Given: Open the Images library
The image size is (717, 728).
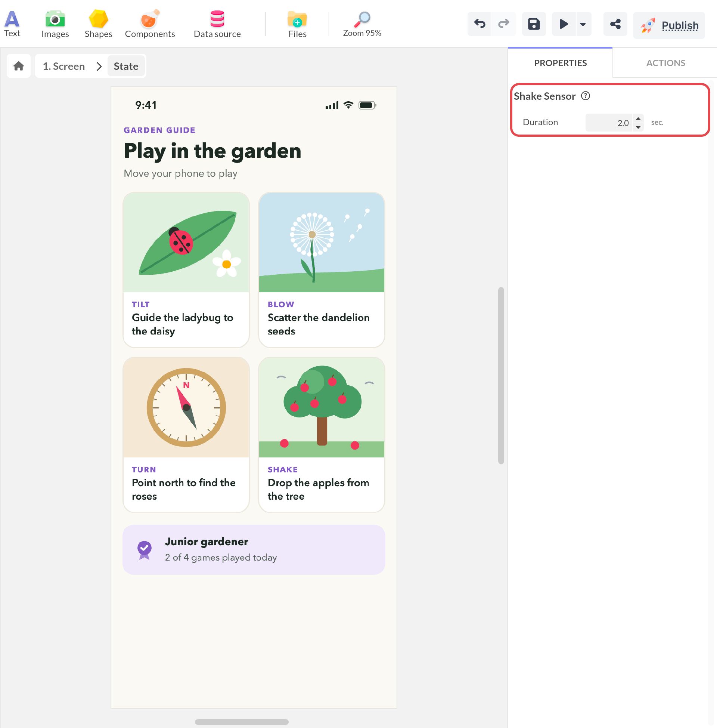Looking at the screenshot, I should (x=55, y=24).
